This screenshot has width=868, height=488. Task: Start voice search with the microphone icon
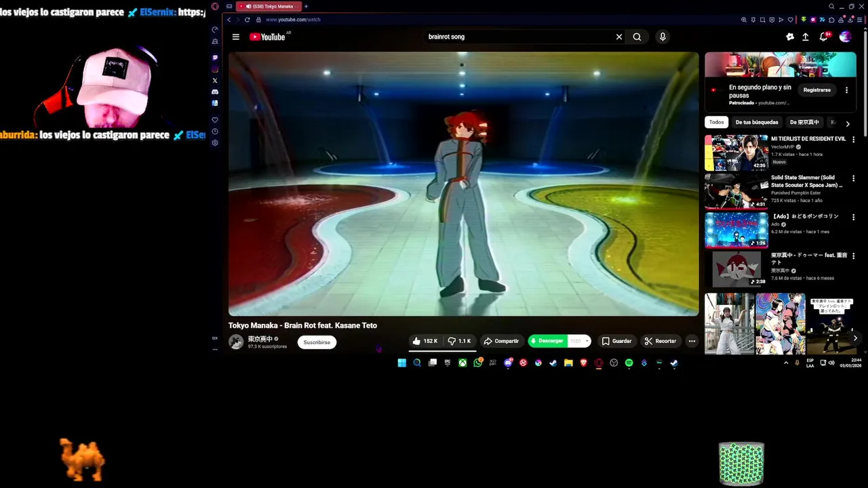663,37
